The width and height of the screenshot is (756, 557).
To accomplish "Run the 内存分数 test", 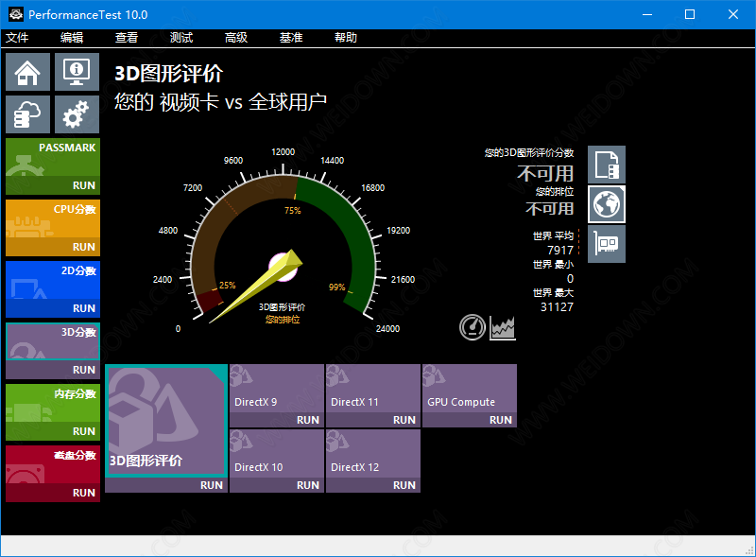I will pos(53,431).
